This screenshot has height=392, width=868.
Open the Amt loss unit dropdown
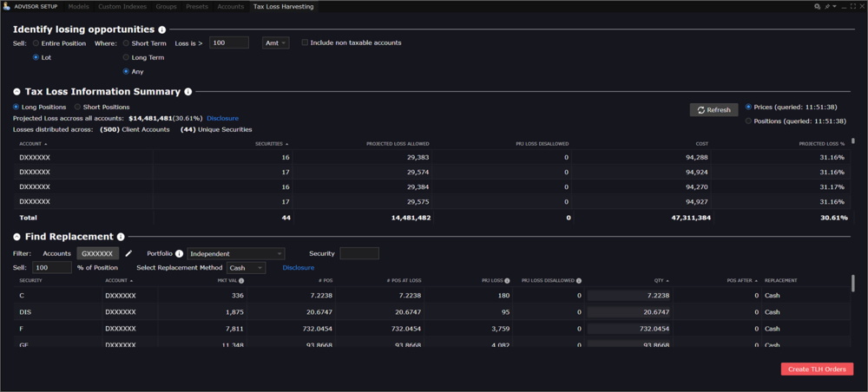point(275,42)
